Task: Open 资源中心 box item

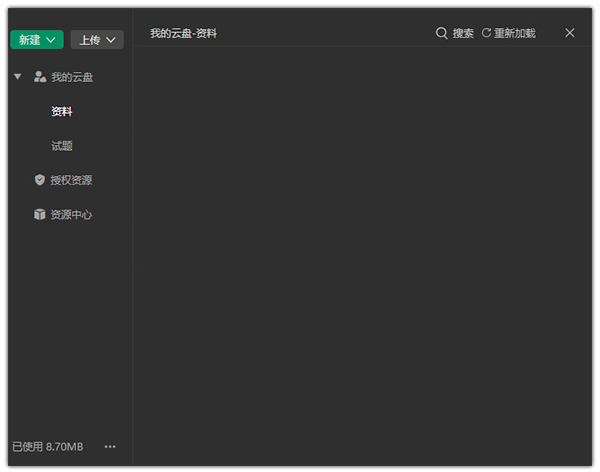Action: (x=63, y=214)
